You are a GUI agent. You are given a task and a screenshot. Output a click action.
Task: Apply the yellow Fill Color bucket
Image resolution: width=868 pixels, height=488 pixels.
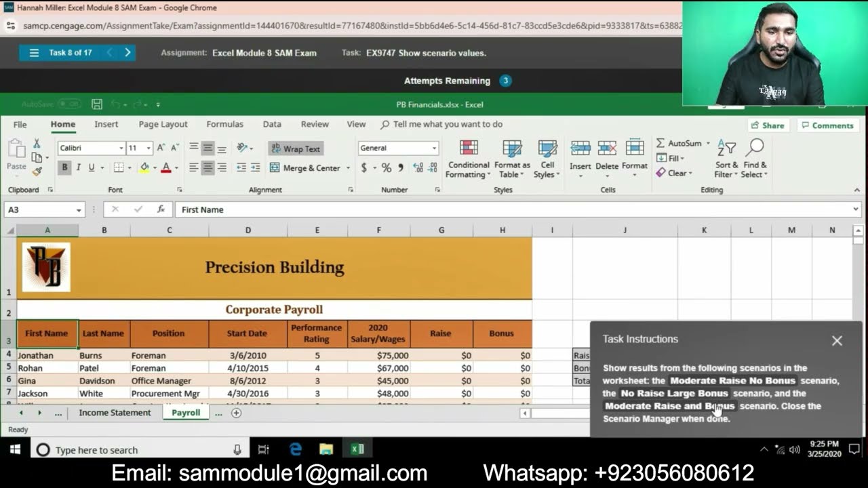pos(144,167)
